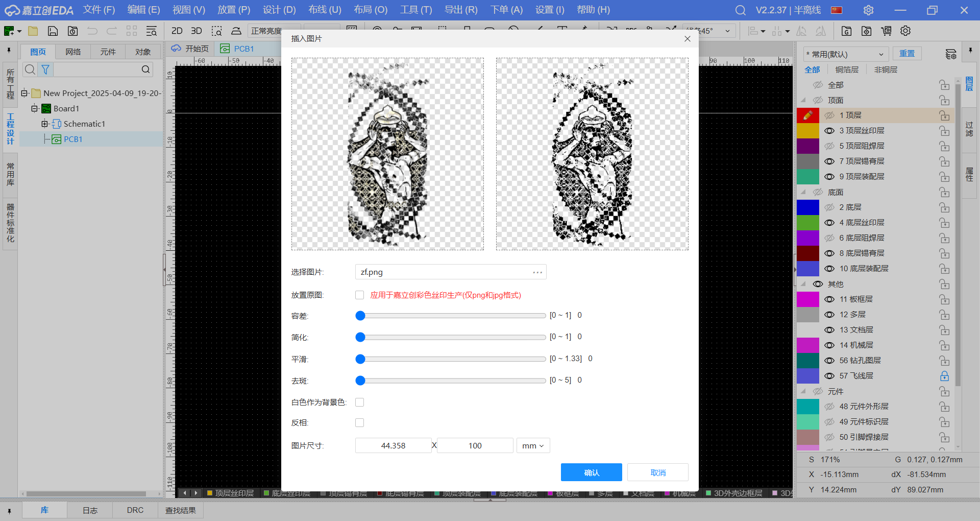
Task: Open the 线条45° routing angle dropdown
Action: pyautogui.click(x=709, y=31)
